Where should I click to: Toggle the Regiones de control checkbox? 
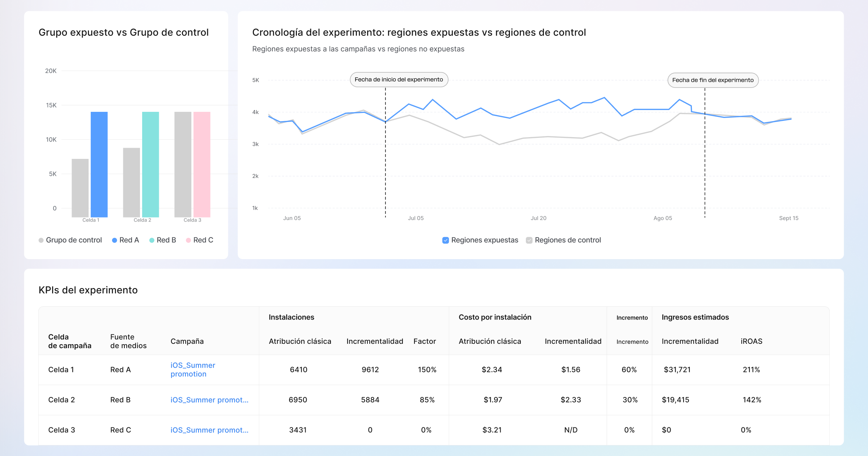click(x=529, y=240)
